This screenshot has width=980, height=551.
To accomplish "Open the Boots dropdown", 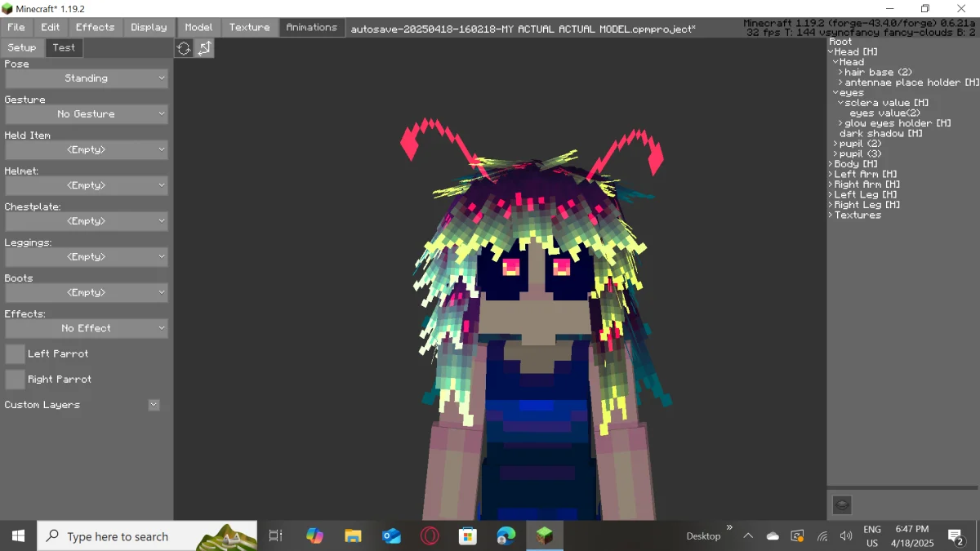I will tap(87, 292).
